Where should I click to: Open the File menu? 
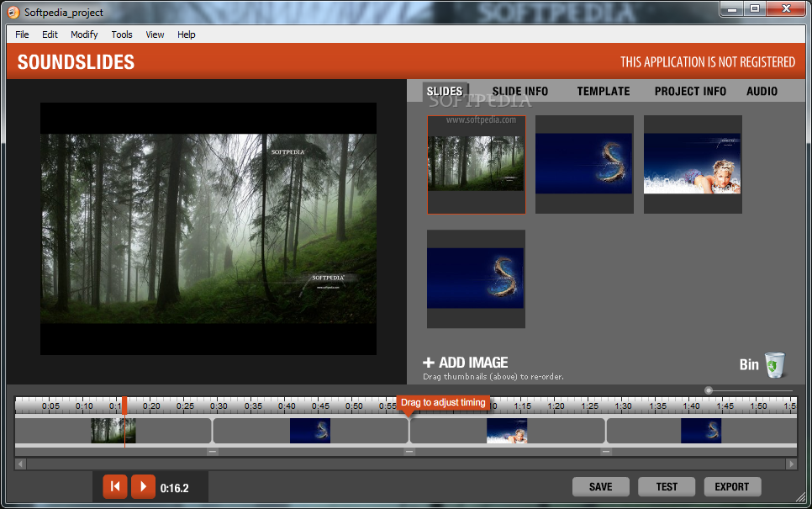[x=22, y=34]
